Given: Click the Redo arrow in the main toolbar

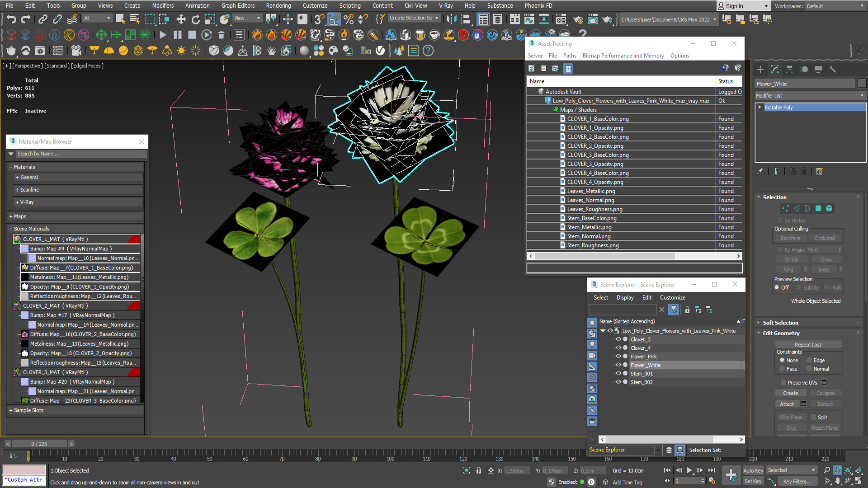Looking at the screenshot, I should click(x=26, y=19).
